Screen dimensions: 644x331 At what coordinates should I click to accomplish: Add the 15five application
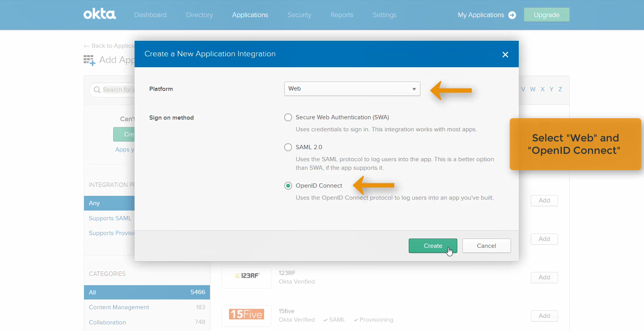point(544,316)
